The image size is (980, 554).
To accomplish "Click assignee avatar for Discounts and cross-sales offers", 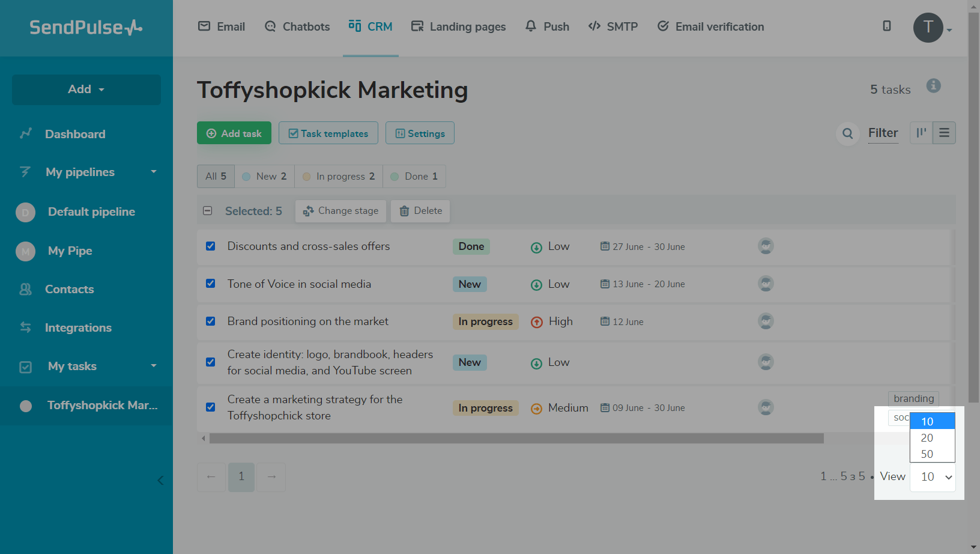I will [766, 246].
